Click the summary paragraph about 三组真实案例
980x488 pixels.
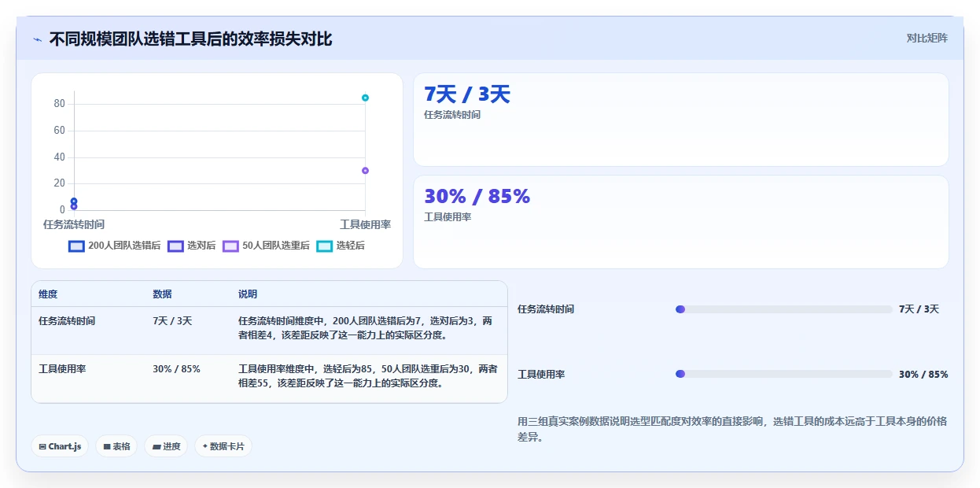(732, 429)
